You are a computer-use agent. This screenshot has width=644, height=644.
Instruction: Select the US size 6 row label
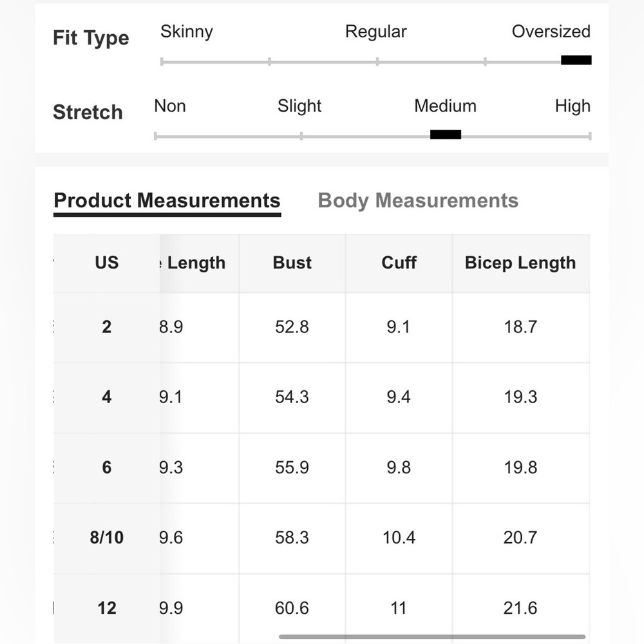click(x=107, y=468)
